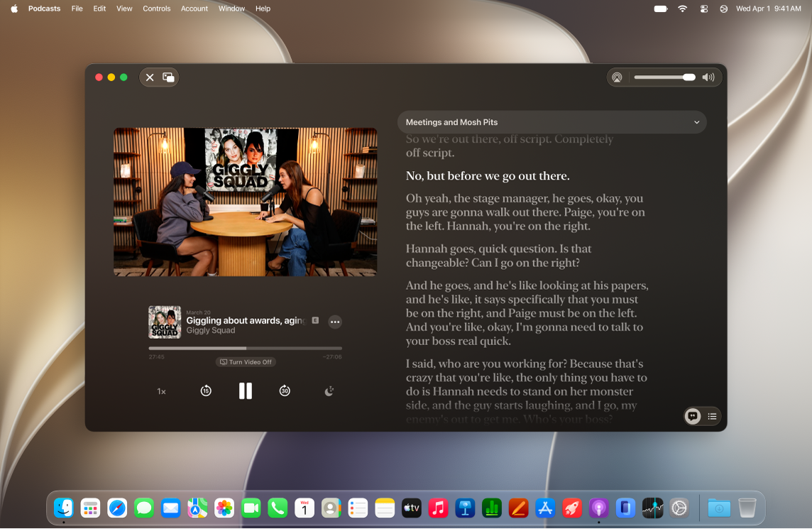Open Stocks from the Dock
Image resolution: width=812 pixels, height=529 pixels.
pos(652,508)
